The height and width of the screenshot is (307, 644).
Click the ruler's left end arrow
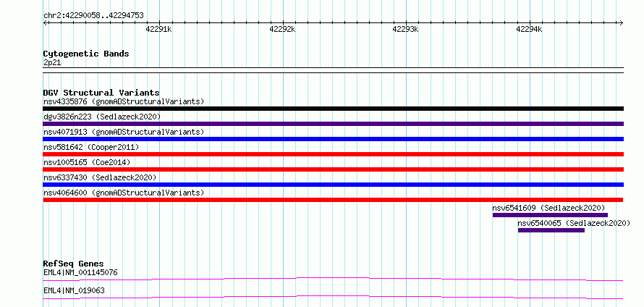45,22
